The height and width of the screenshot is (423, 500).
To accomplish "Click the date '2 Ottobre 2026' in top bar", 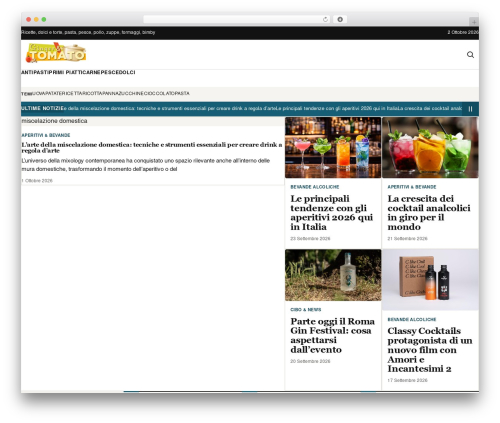I will point(463,32).
